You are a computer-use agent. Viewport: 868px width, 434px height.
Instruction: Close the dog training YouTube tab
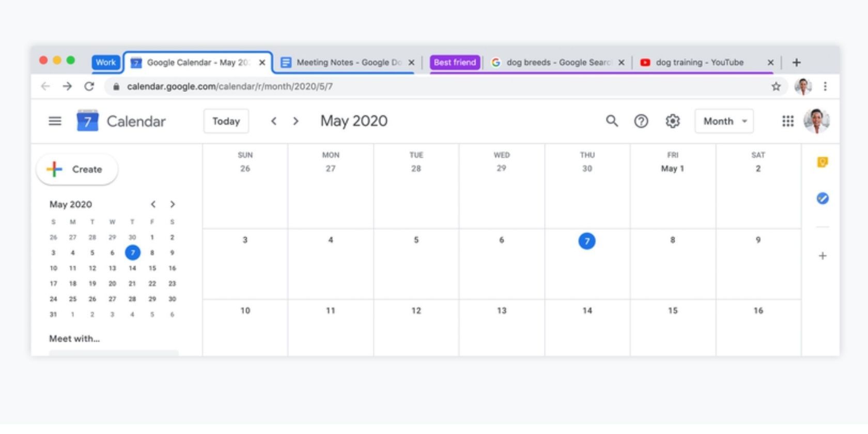pyautogui.click(x=770, y=63)
